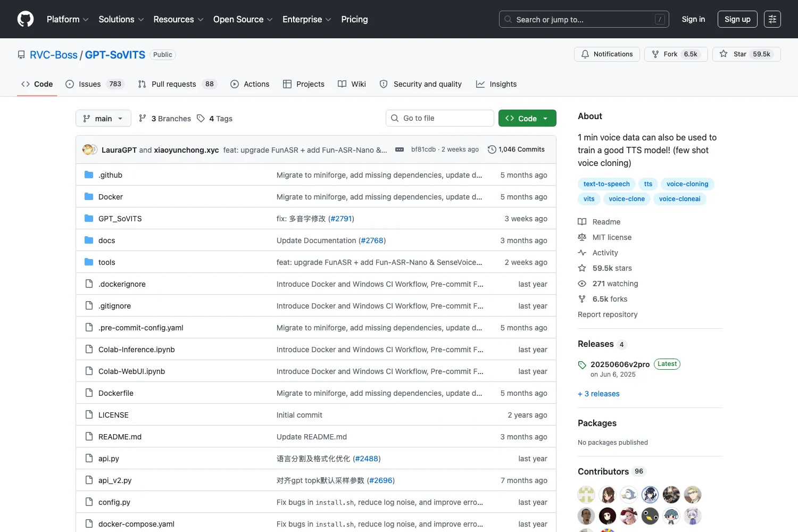Viewport: 798px width, 532px height.
Task: Click the Sign up button
Action: 737,19
